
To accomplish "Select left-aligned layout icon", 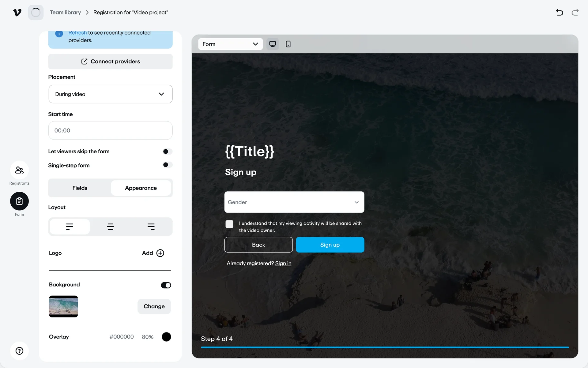I will coord(70,227).
